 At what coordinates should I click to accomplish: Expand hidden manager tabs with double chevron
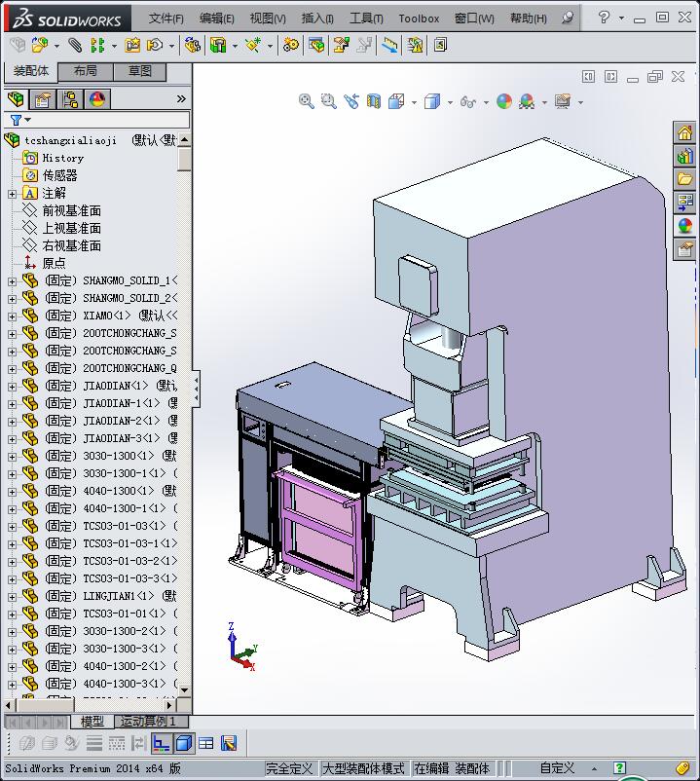click(181, 98)
